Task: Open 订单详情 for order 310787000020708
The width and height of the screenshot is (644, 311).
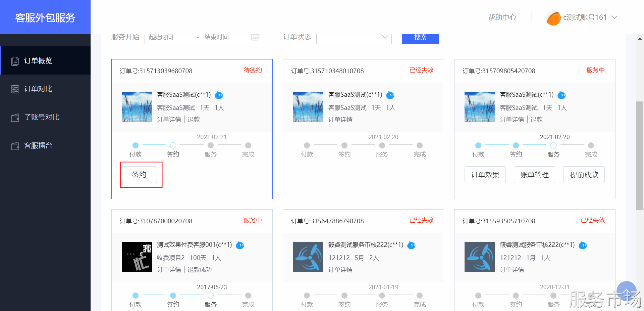Action: (169, 270)
